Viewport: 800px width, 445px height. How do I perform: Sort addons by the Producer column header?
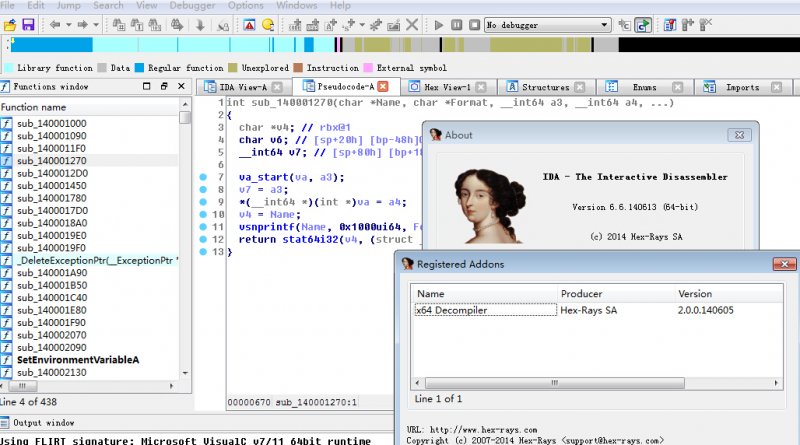coord(616,294)
